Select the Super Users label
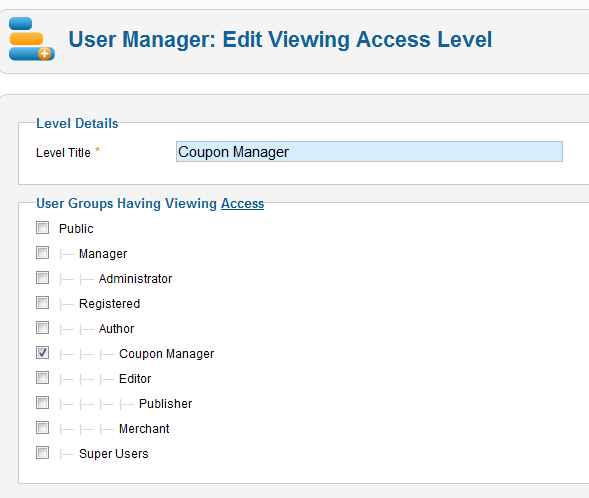Screen dimensions: 589x498 (x=113, y=454)
